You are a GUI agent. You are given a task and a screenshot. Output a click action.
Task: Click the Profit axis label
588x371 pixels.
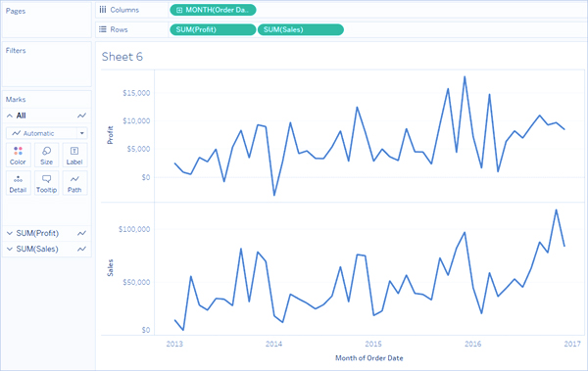click(110, 135)
